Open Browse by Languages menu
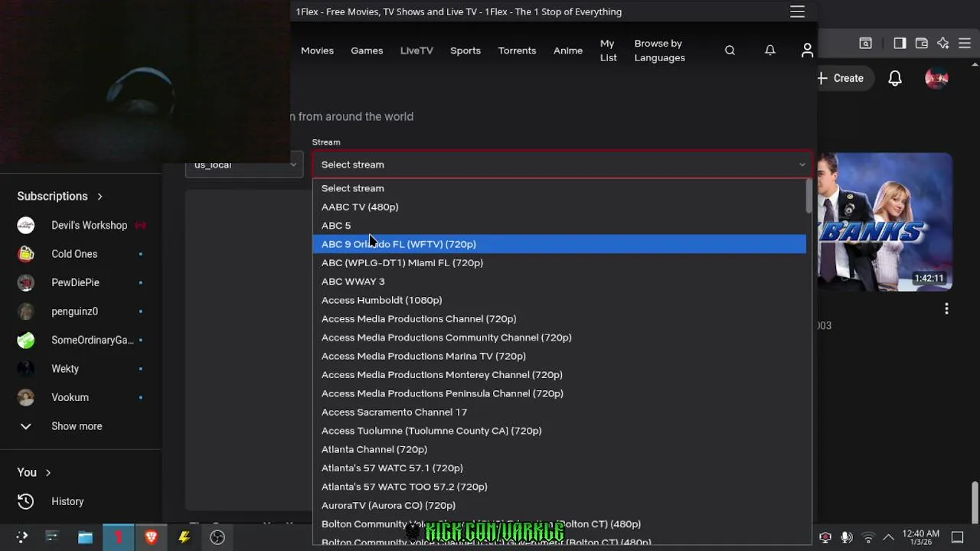 659,51
